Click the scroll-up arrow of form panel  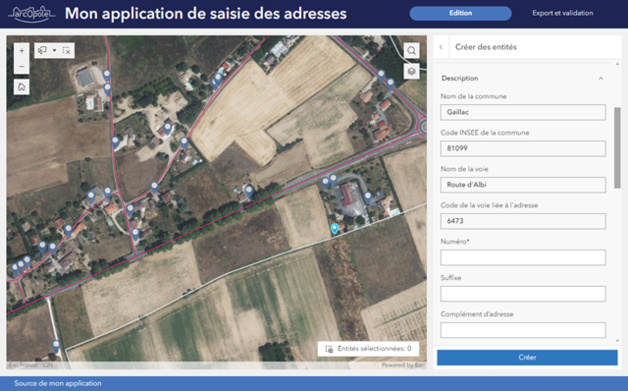[x=617, y=64]
